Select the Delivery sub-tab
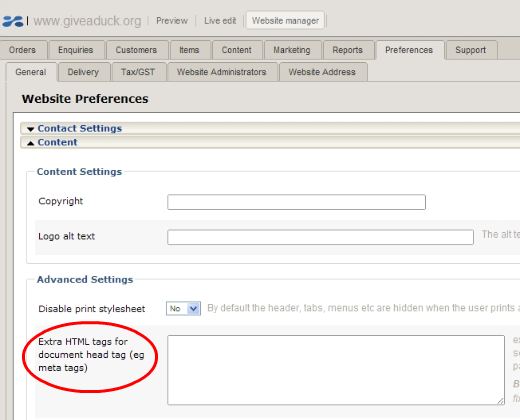The height and width of the screenshot is (420, 520). point(83,72)
